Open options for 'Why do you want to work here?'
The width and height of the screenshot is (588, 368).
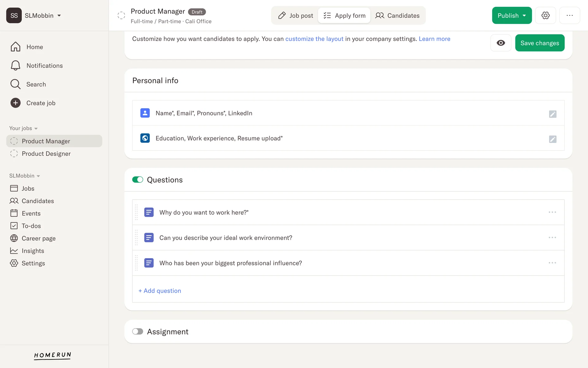[x=552, y=212]
